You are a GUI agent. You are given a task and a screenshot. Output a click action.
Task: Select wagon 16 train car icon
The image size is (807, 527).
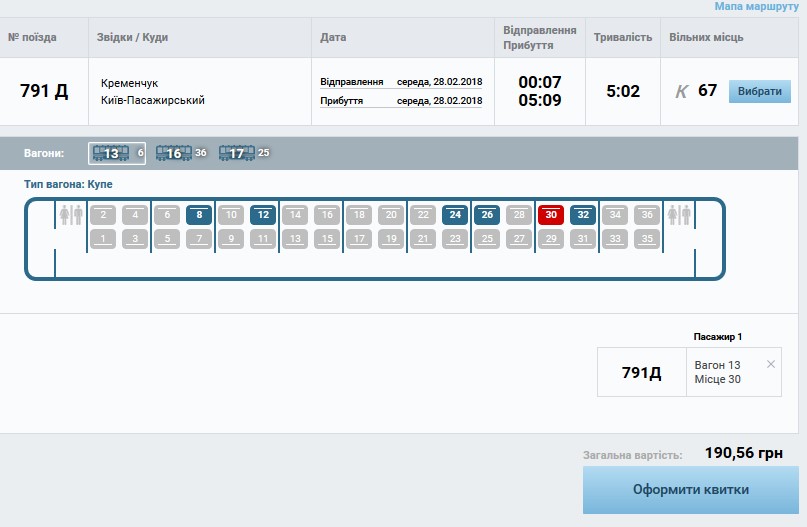tap(173, 153)
